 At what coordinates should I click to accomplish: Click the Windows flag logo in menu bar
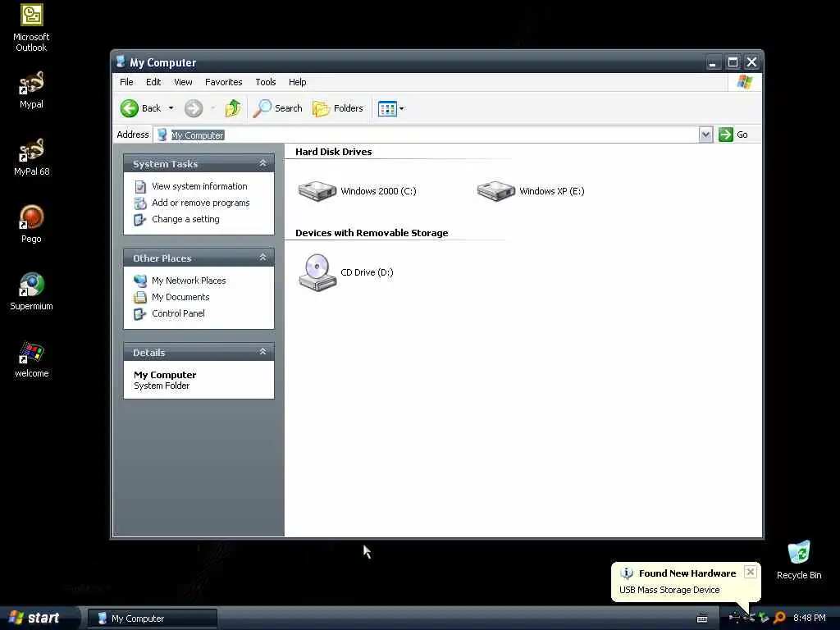[x=745, y=82]
